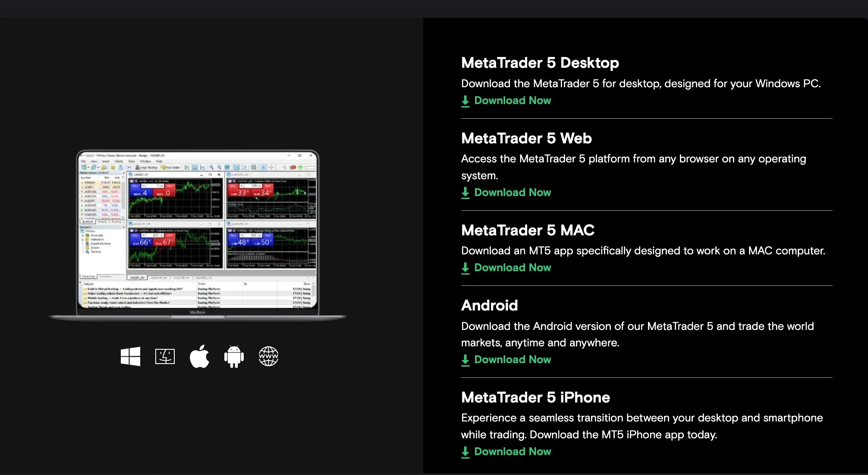Click the Windows logo icon
868x475 pixels.
[130, 356]
